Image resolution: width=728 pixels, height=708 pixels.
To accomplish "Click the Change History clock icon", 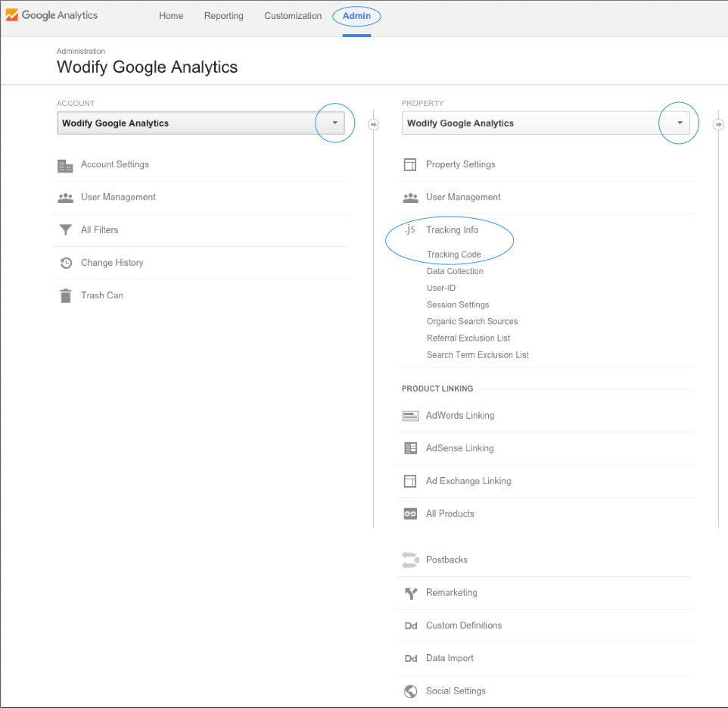I will [66, 263].
